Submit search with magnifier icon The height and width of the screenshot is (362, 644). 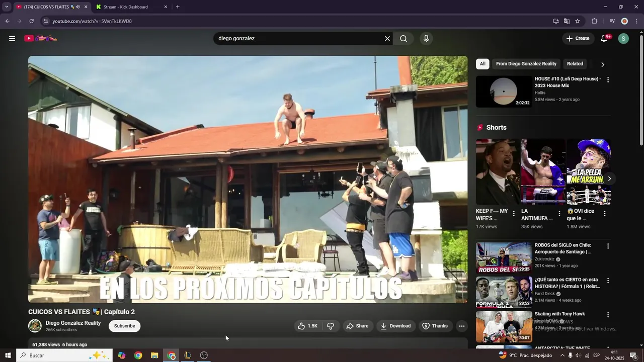[x=404, y=39]
